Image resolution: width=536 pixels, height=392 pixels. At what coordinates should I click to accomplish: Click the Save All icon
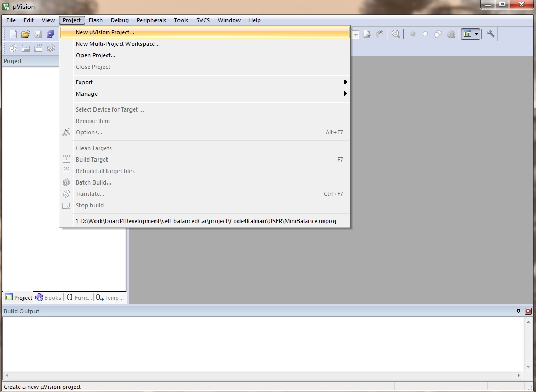[x=51, y=34]
